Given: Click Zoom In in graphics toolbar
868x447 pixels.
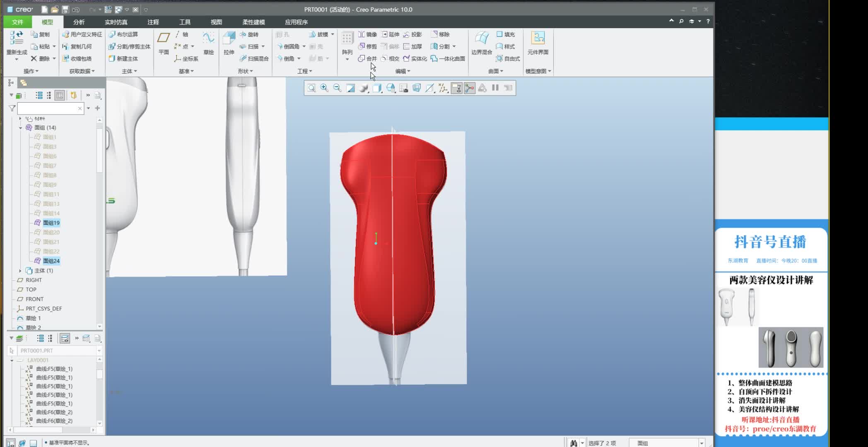Looking at the screenshot, I should [x=324, y=88].
